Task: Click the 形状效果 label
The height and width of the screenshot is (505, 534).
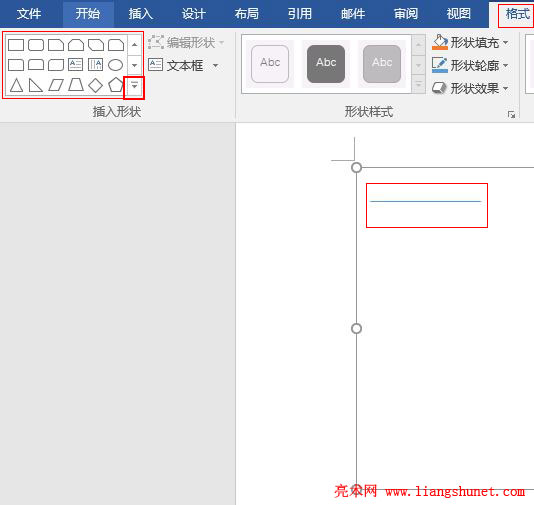Action: click(475, 88)
